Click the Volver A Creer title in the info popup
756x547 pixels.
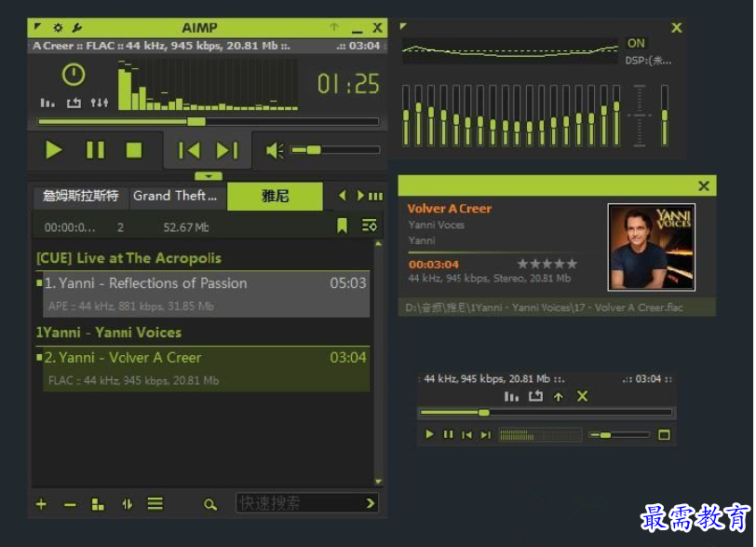pyautogui.click(x=450, y=209)
